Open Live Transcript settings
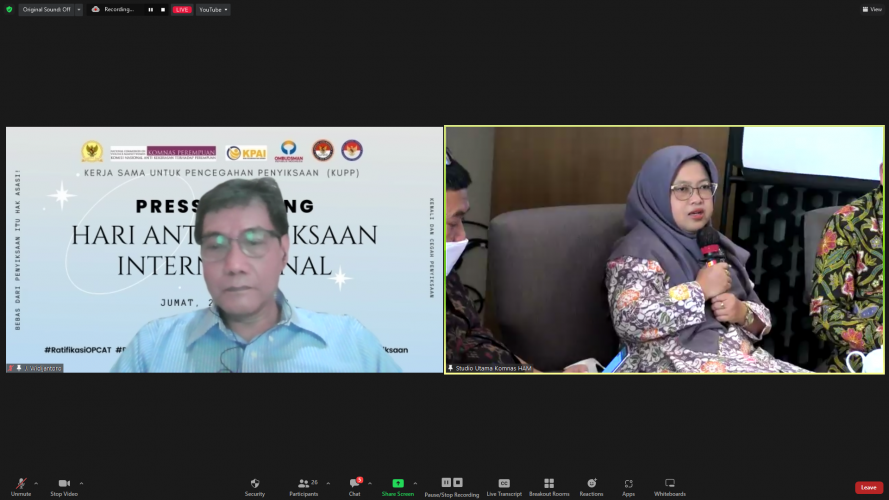Viewport: 889px width, 500px height. 504,484
